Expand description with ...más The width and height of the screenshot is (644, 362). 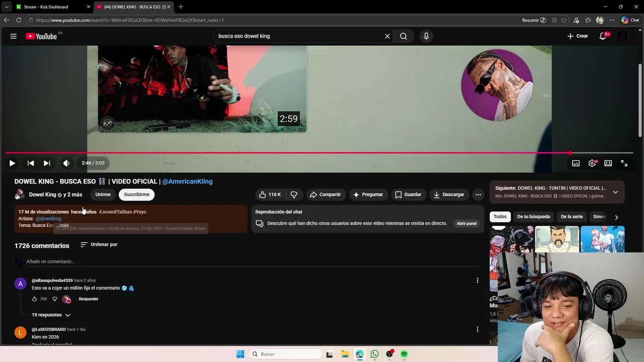63,225
